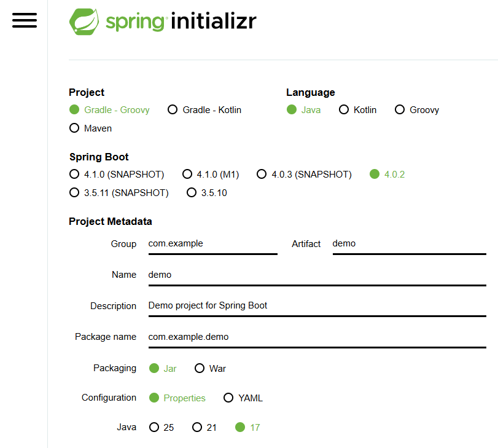498x448 pixels.
Task: Select the Maven project type
Action: tap(74, 128)
